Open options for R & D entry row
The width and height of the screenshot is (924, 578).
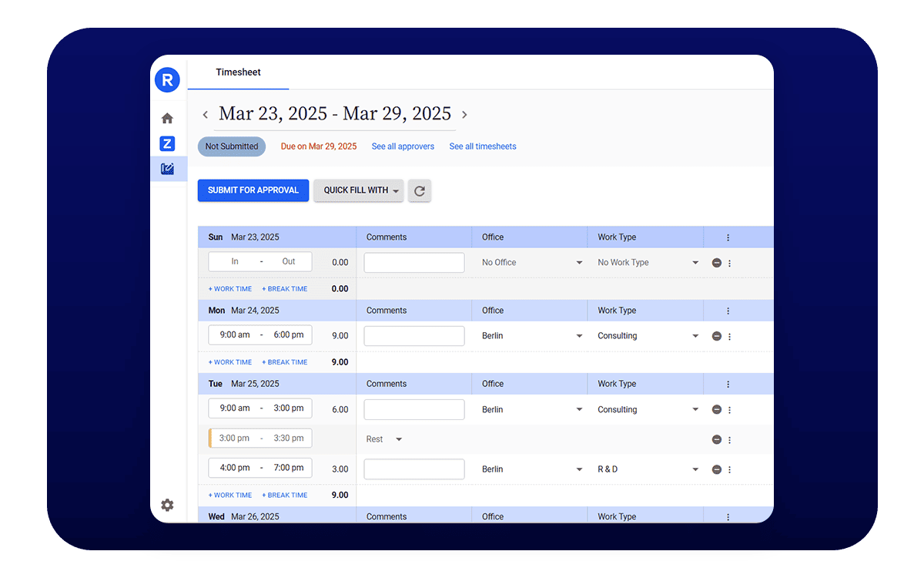coord(730,469)
